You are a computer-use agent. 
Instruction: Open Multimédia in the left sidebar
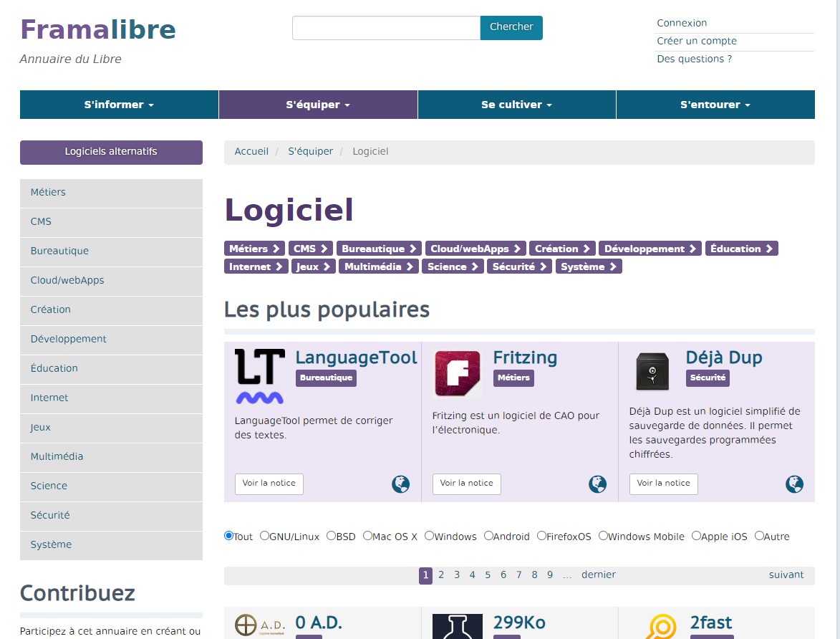(x=112, y=458)
